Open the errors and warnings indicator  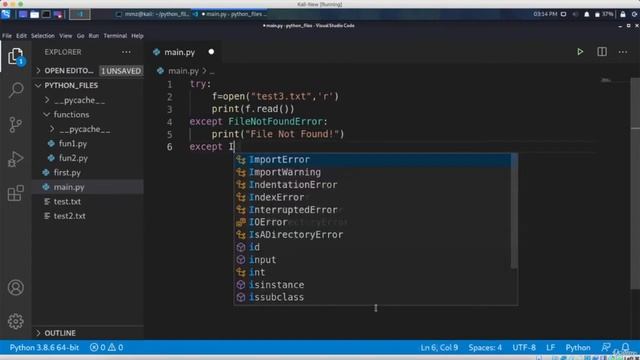pyautogui.click(x=107, y=348)
